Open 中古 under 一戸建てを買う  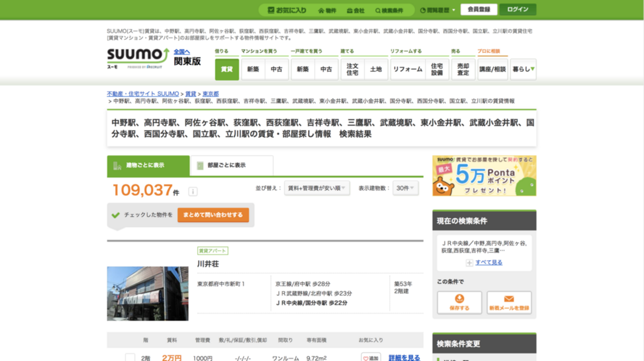[x=326, y=69]
